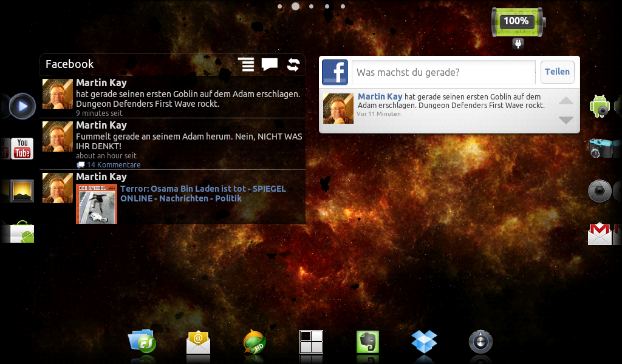The image size is (622, 364).
Task: Open the Dropbox app in the dock
Action: point(424,342)
